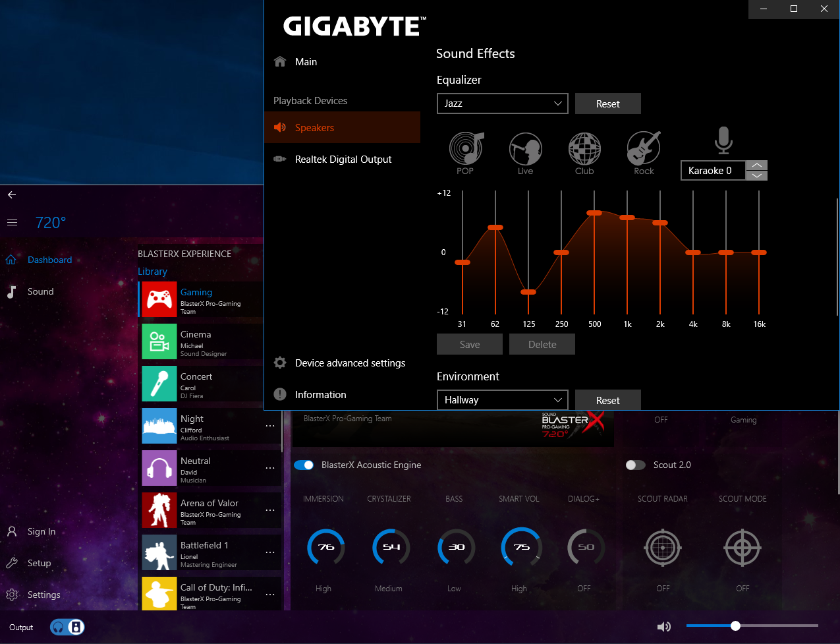The width and height of the screenshot is (840, 644).
Task: Click the master volume slider handle
Action: click(x=735, y=626)
